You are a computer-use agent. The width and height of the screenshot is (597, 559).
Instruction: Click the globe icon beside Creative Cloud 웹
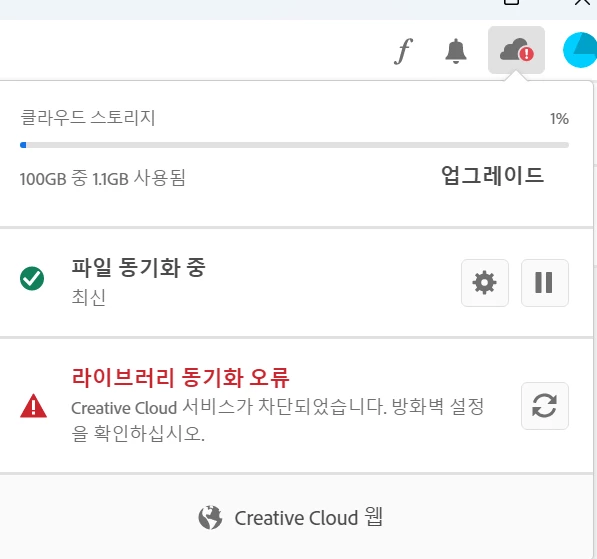210,517
